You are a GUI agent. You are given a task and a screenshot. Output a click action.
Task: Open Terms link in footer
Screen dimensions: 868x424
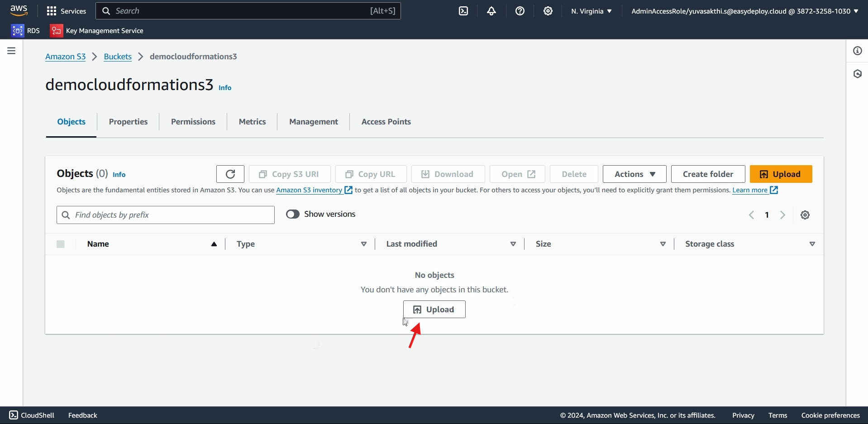[777, 415]
